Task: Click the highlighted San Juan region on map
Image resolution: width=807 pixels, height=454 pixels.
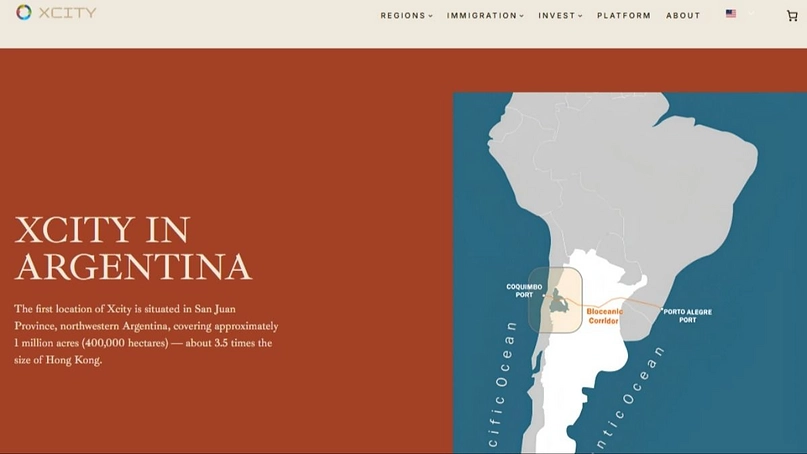Action: click(x=555, y=300)
